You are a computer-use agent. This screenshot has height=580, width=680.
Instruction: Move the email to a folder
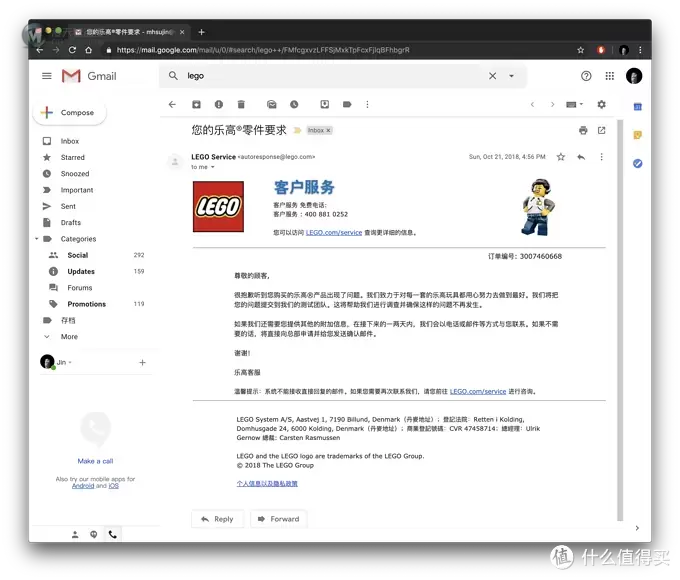(x=324, y=104)
